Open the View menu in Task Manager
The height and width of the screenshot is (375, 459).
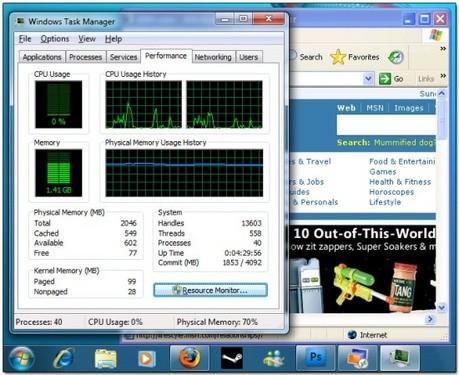[x=87, y=39]
